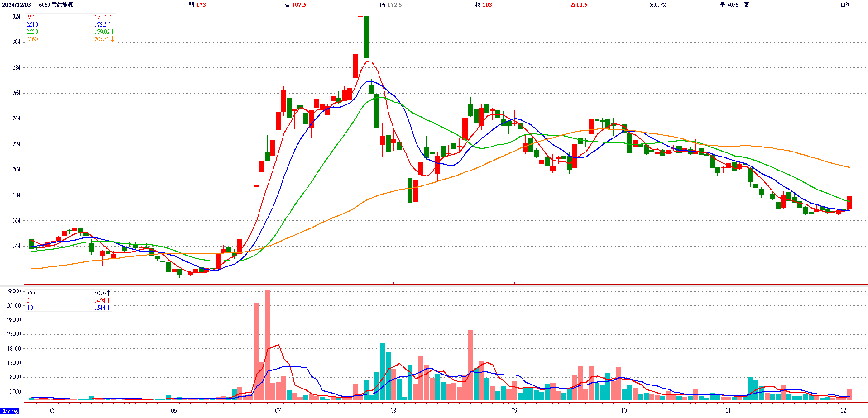The width and height of the screenshot is (868, 418).
Task: Click the month 08 marker on time axis
Action: tap(393, 410)
